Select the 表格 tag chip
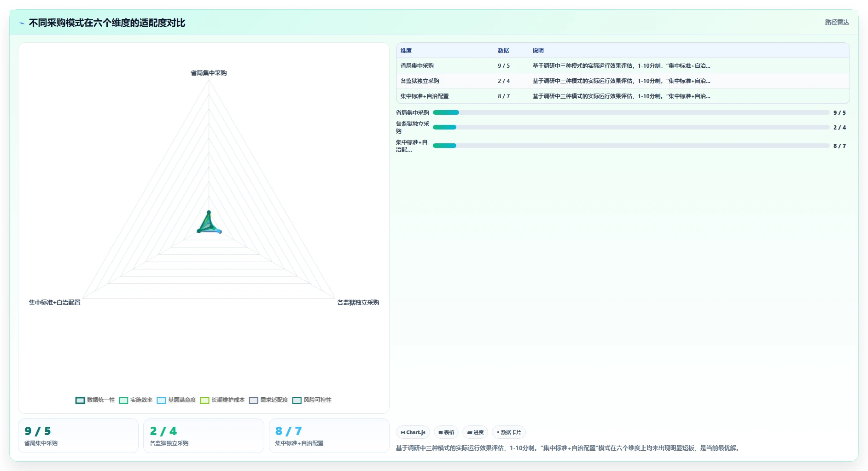The height and width of the screenshot is (471, 868). (446, 432)
